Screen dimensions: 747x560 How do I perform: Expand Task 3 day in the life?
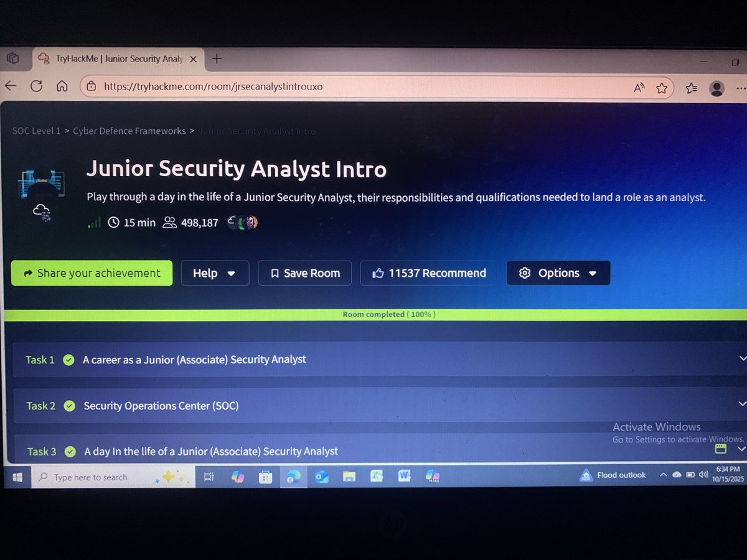coord(380,449)
